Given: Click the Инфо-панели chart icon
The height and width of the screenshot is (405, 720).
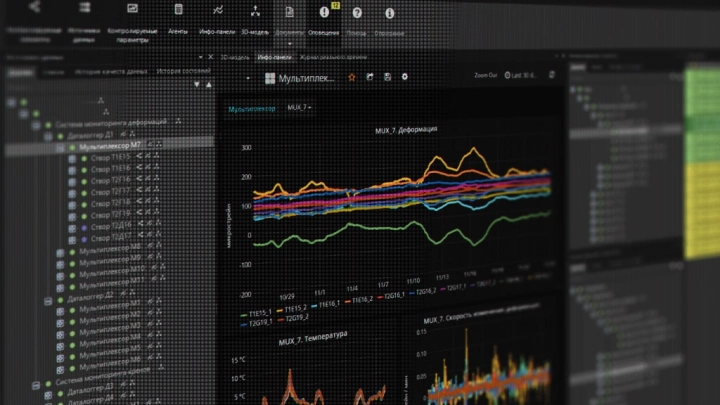Looking at the screenshot, I should pos(217,12).
